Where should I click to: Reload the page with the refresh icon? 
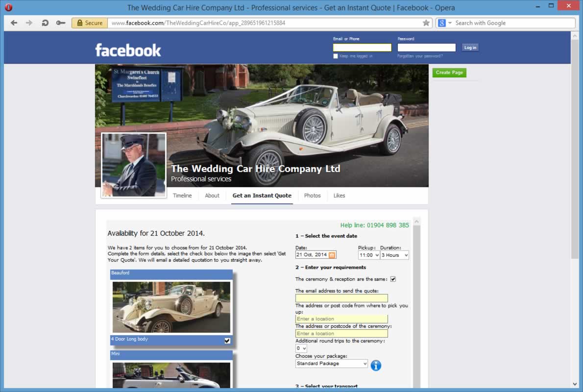tap(45, 23)
